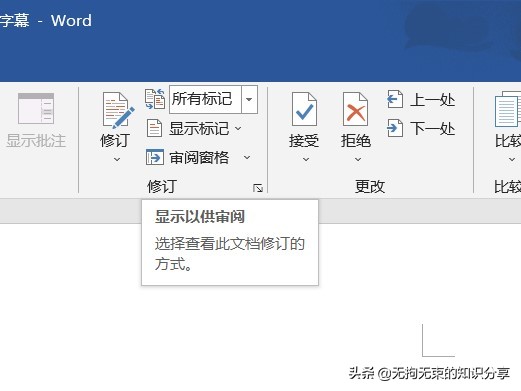Open the 修订 group dialog launcher

coord(258,188)
